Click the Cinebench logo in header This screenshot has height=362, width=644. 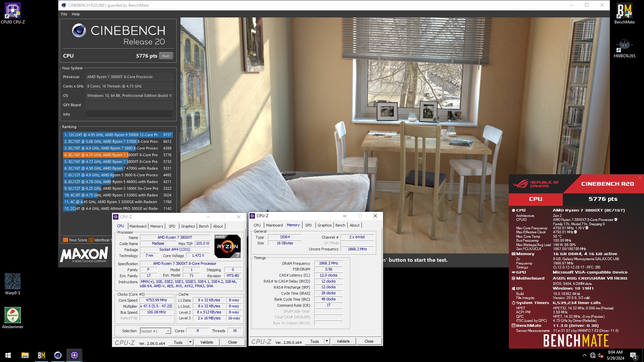point(79,31)
